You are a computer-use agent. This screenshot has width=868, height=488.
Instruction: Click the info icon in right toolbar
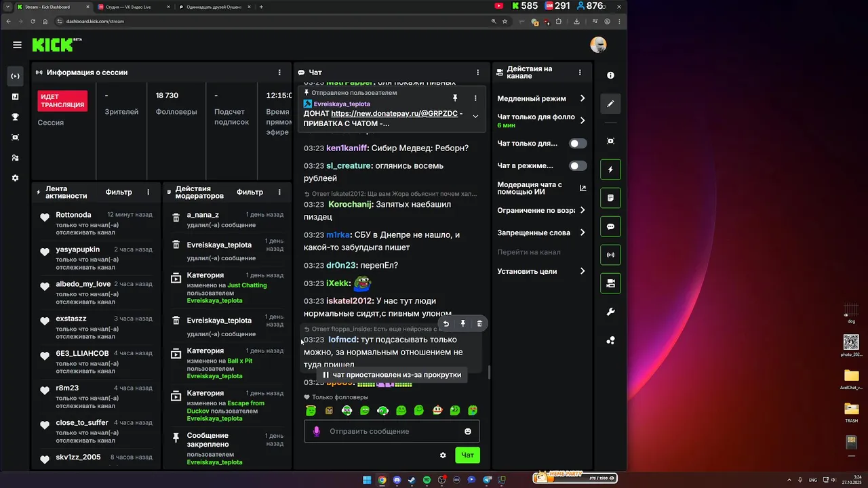click(610, 75)
